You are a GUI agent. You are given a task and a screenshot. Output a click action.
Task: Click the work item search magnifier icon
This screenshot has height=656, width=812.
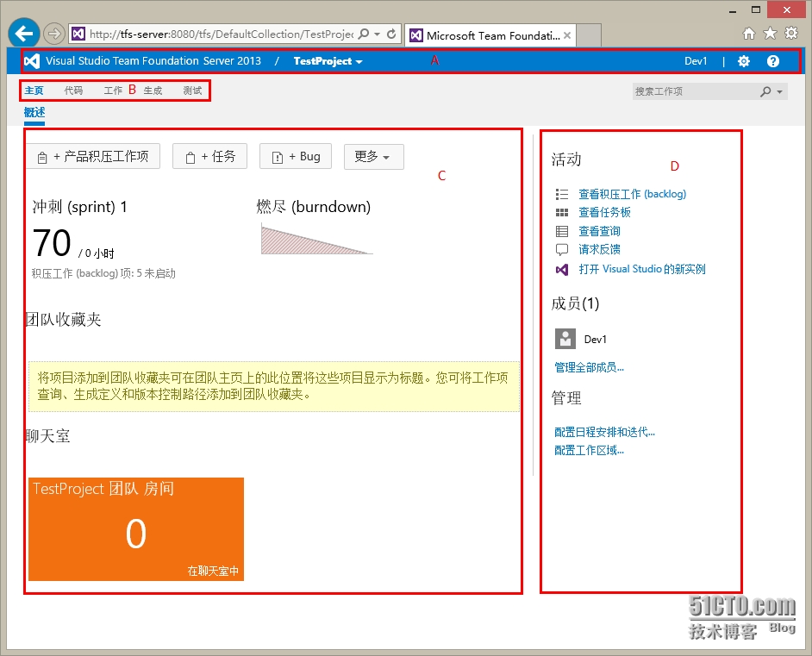coord(765,91)
